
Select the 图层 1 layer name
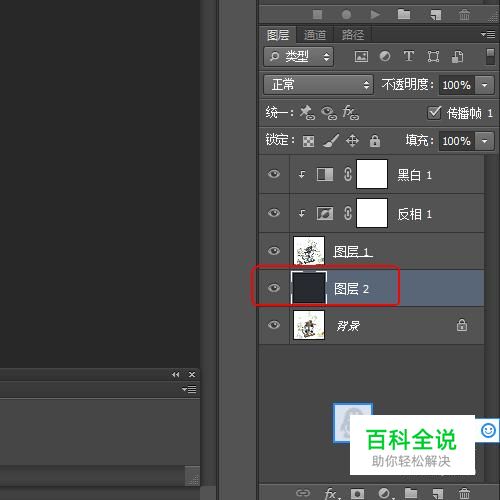coord(353,251)
